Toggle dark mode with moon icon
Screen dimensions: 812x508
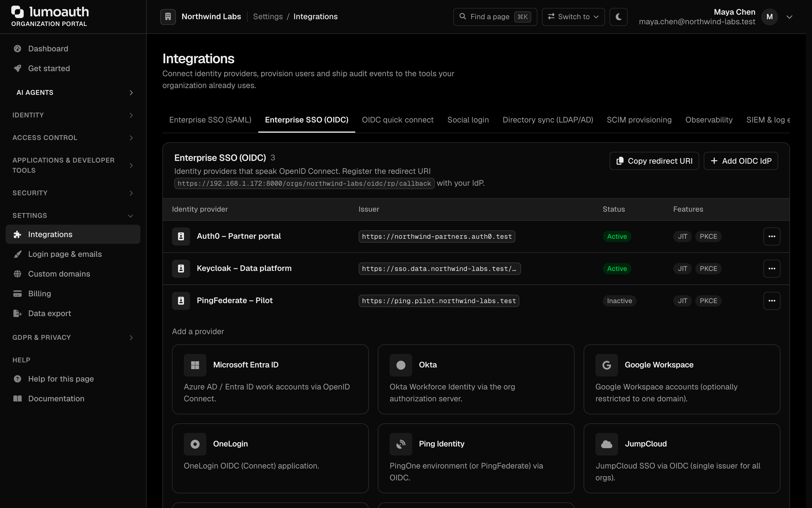click(618, 16)
